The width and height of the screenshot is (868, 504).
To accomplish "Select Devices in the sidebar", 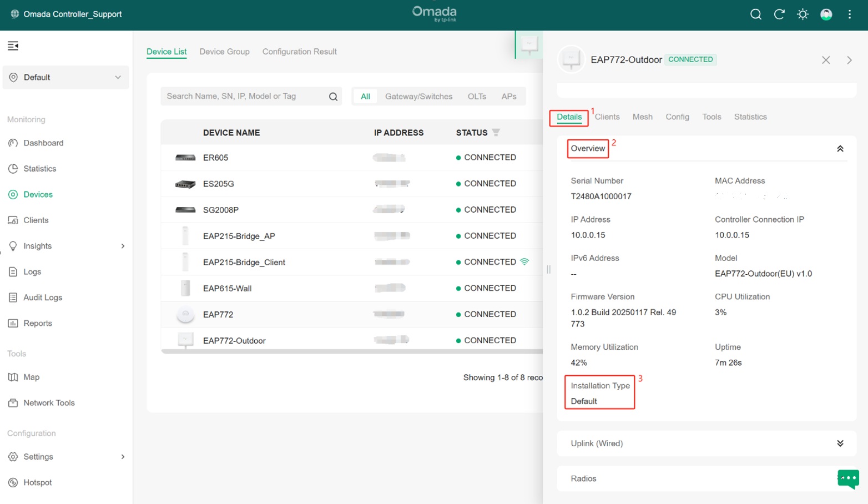I will pos(38,194).
